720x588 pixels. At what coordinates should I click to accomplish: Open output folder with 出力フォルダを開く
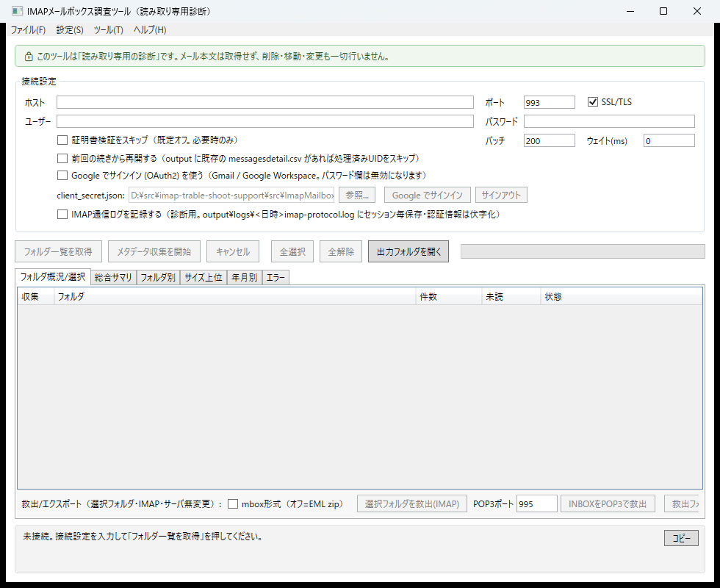408,251
